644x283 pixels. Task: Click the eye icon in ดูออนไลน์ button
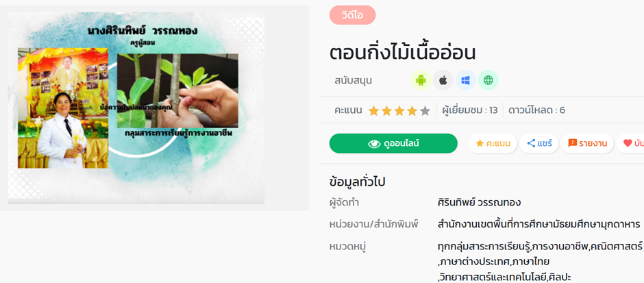pyautogui.click(x=374, y=144)
